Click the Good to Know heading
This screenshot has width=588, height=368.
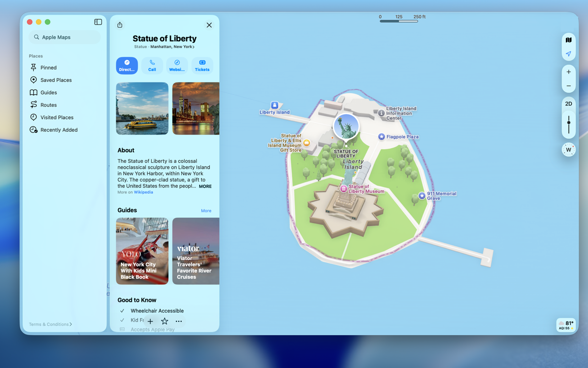point(137,300)
